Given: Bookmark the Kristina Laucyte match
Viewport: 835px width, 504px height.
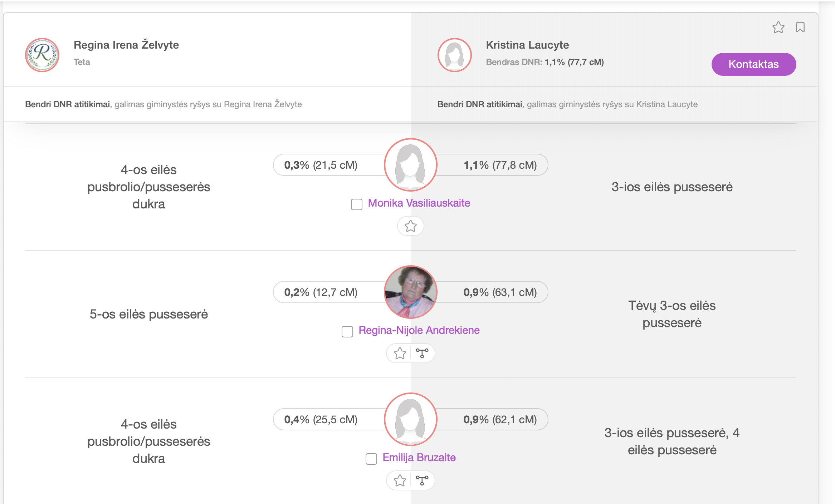Looking at the screenshot, I should (x=800, y=27).
